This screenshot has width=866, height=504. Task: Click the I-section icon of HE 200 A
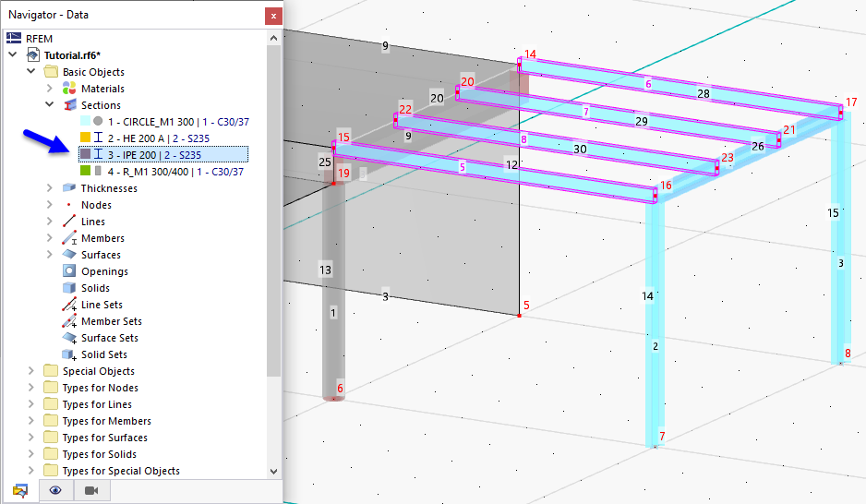[98, 138]
